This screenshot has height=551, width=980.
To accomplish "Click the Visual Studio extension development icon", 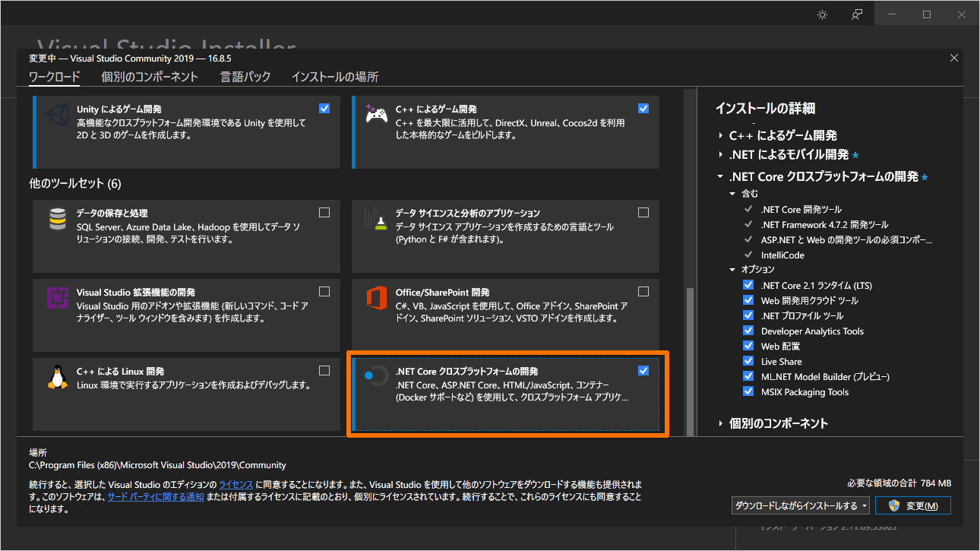I will [x=57, y=299].
